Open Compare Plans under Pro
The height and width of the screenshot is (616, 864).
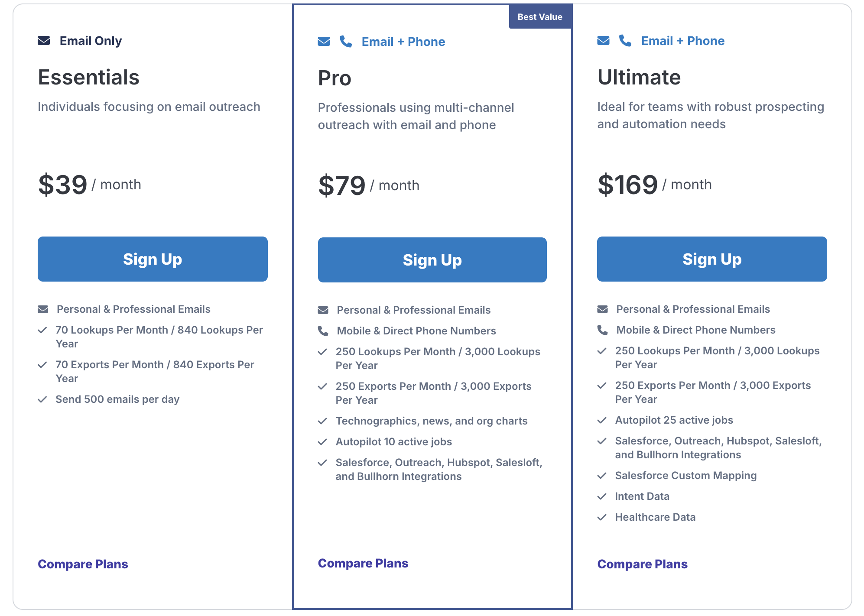click(x=363, y=563)
